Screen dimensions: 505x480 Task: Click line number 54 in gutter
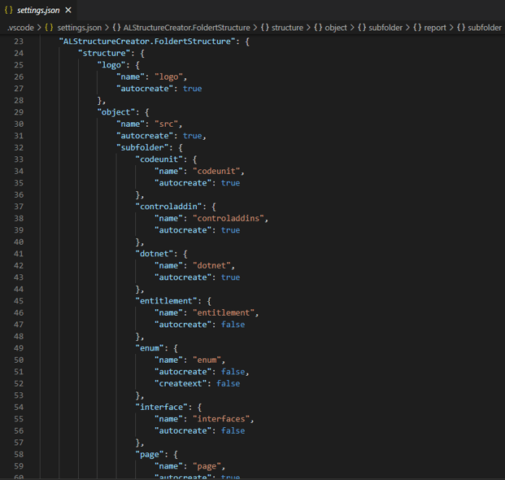click(19, 407)
